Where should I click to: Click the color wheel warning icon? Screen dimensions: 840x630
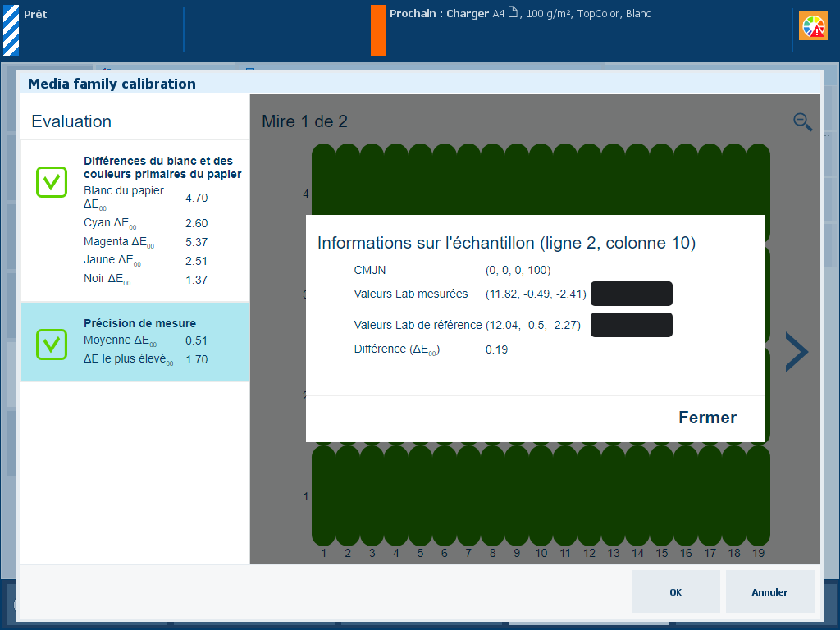tap(814, 27)
